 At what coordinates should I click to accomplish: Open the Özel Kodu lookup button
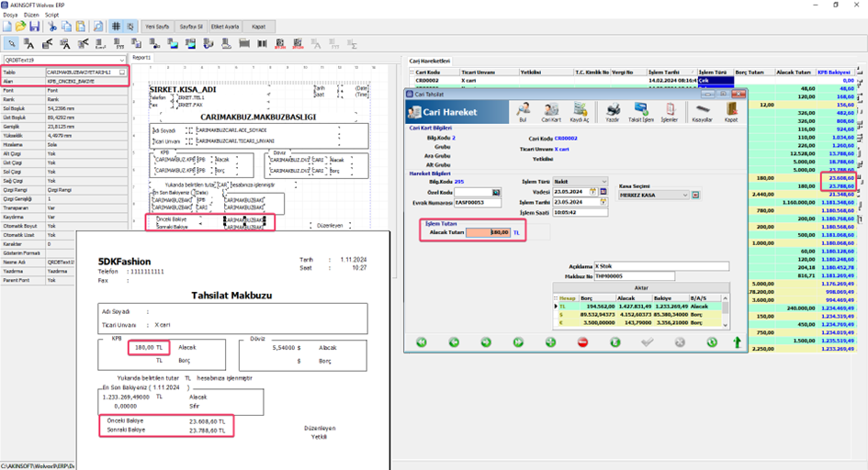click(x=496, y=193)
